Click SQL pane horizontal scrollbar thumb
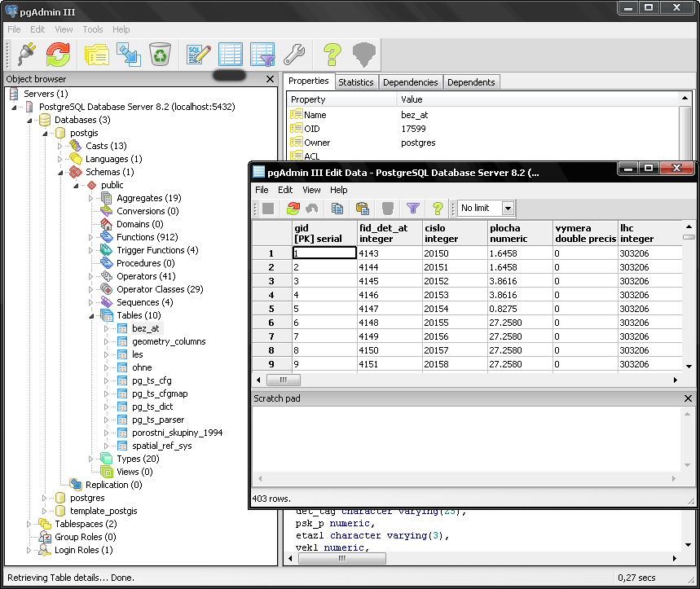The width and height of the screenshot is (700, 589). pyautogui.click(x=342, y=558)
